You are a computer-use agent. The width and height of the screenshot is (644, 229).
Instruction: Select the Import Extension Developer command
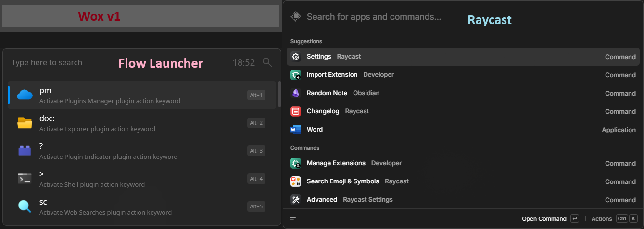pos(463,75)
